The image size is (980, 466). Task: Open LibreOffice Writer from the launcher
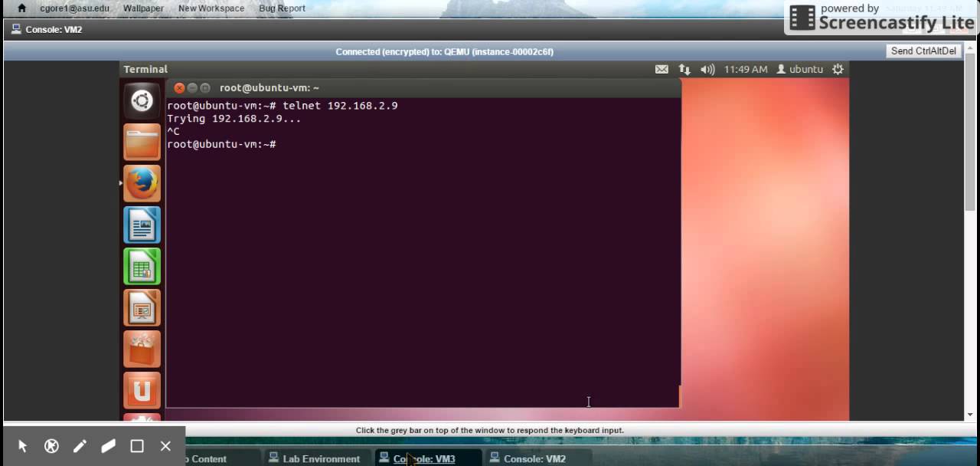(x=142, y=225)
